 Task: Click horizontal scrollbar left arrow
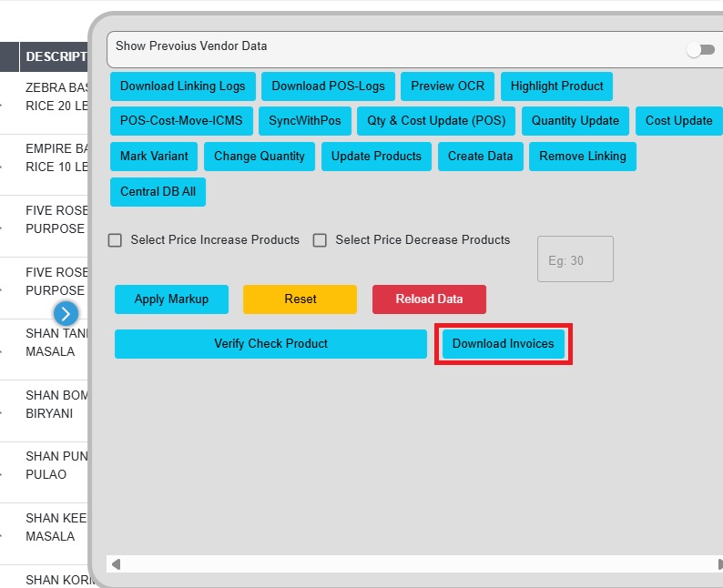pyautogui.click(x=116, y=564)
